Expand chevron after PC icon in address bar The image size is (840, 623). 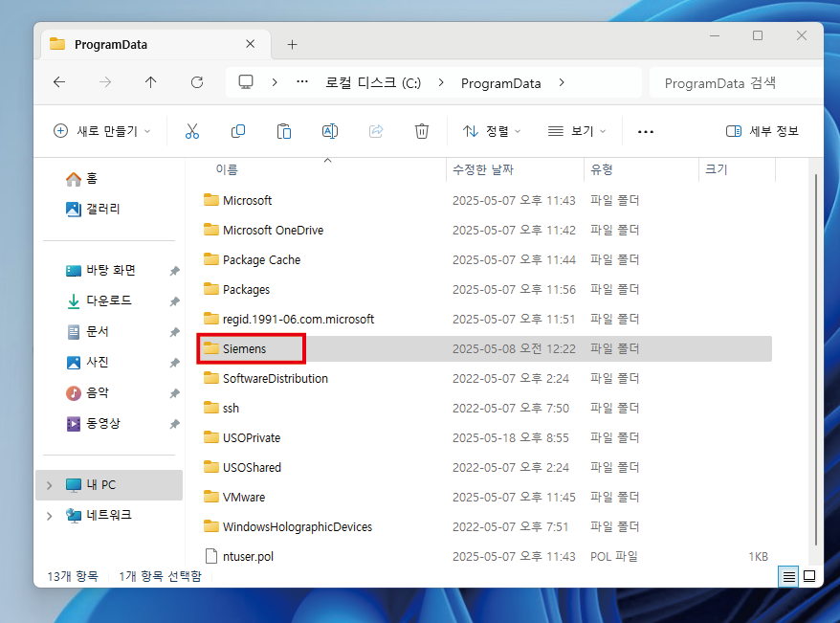pyautogui.click(x=275, y=82)
